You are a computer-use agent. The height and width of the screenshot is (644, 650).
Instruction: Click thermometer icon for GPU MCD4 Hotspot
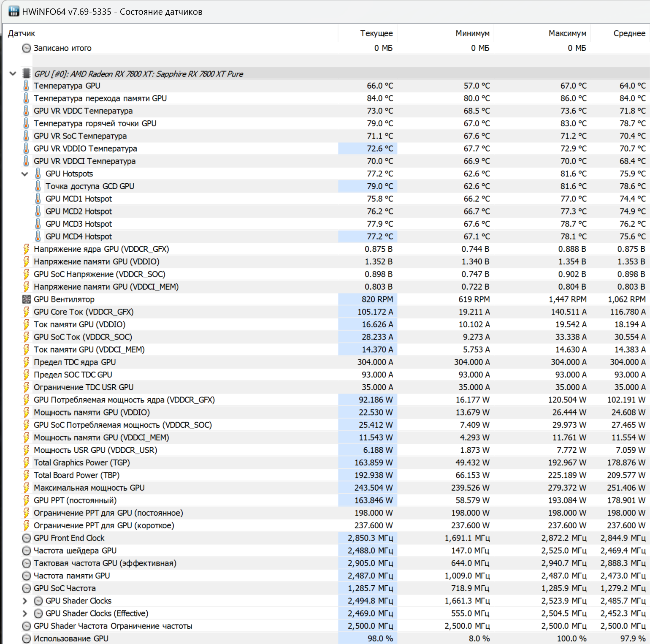click(x=38, y=236)
